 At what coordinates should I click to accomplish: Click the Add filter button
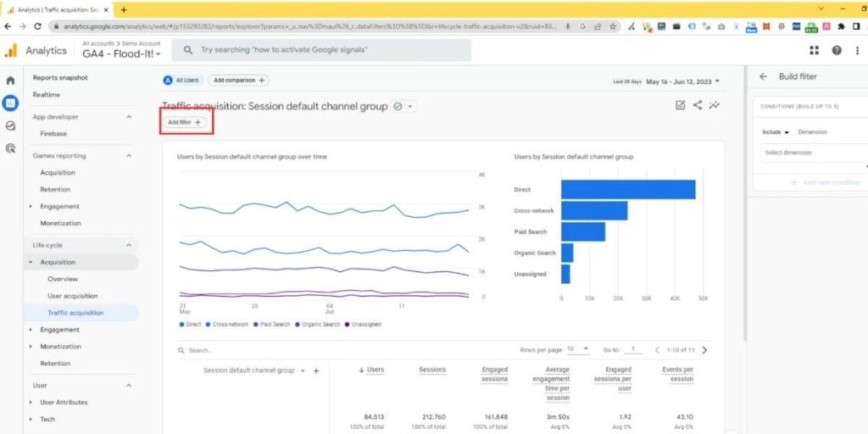point(185,122)
